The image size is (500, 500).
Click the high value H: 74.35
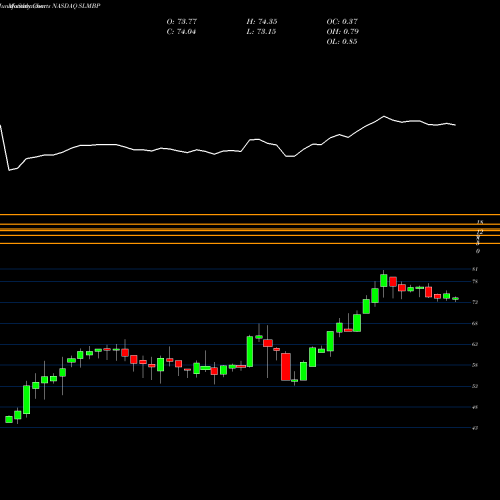click(x=262, y=22)
